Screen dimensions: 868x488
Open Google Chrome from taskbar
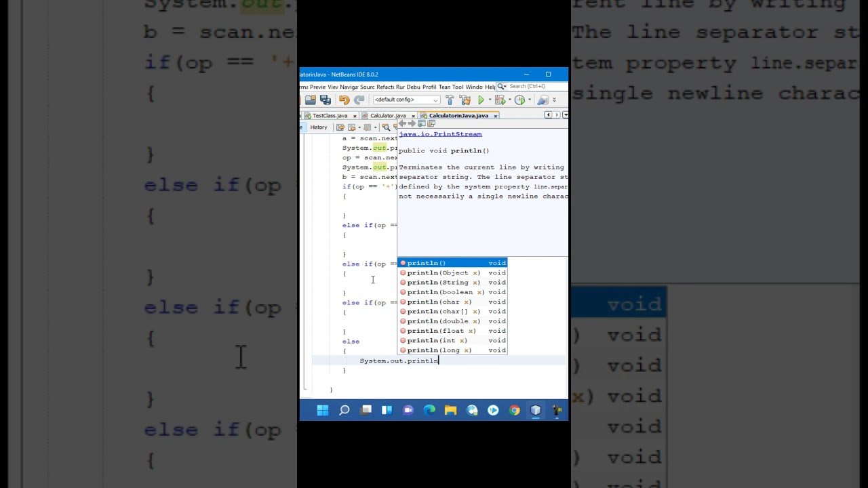click(514, 409)
